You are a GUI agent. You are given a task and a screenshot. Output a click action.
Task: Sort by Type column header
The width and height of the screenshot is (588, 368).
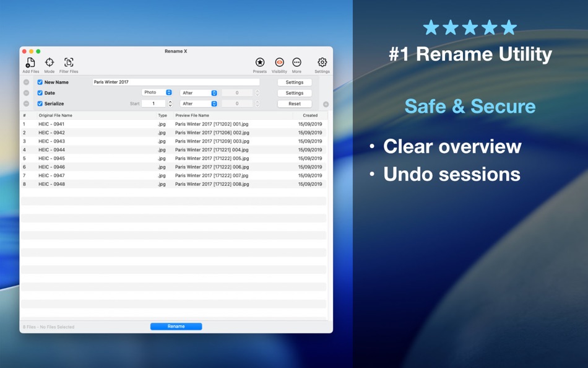pyautogui.click(x=162, y=115)
